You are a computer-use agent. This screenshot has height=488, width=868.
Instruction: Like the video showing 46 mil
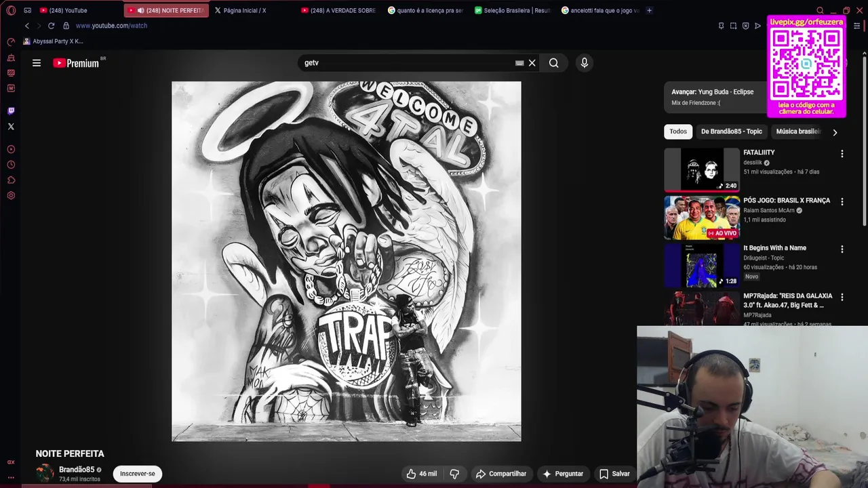(x=421, y=474)
